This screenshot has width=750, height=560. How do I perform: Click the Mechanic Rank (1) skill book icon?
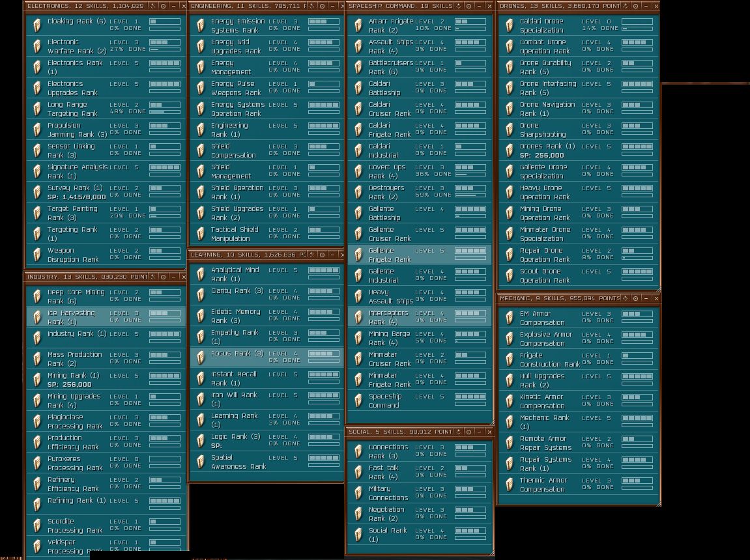tap(510, 422)
